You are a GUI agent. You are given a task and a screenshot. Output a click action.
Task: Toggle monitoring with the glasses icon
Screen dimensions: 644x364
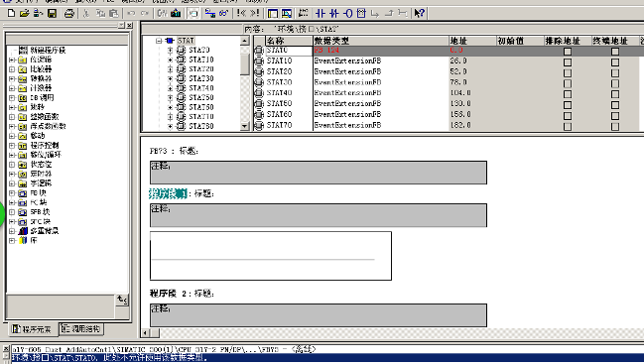click(x=224, y=14)
